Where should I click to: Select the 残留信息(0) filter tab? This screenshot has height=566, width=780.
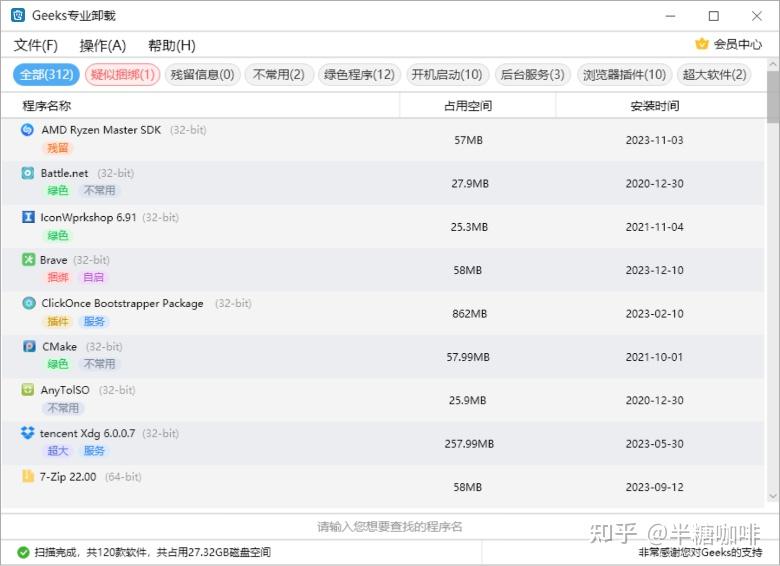202,75
